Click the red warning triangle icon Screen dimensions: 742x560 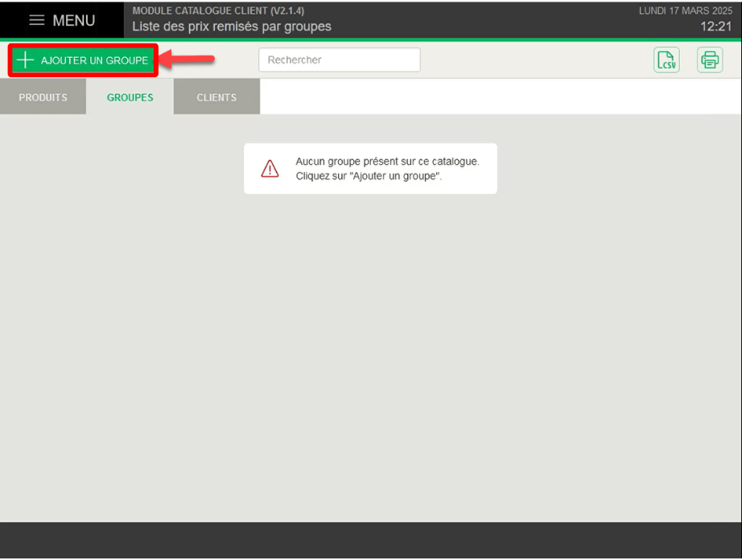pos(270,168)
